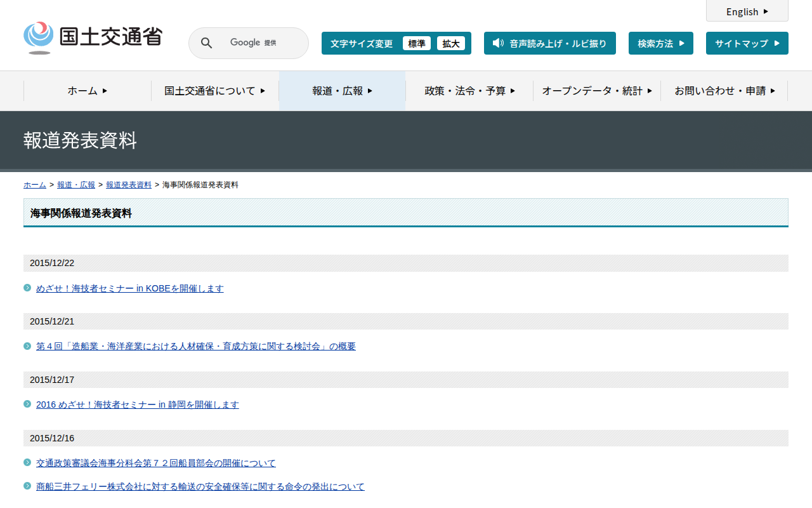Click the bullet icon beside the 第４回 検討会 link

[x=27, y=346]
